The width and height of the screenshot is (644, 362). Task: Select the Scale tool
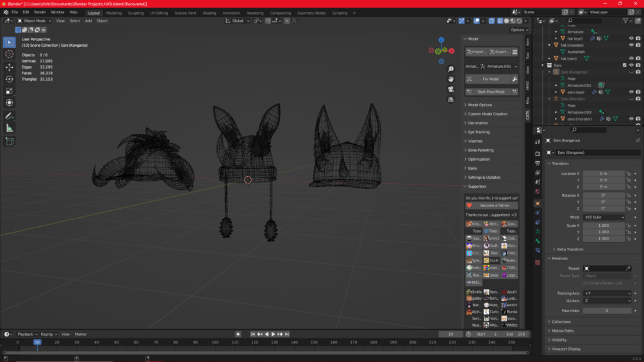[x=9, y=91]
